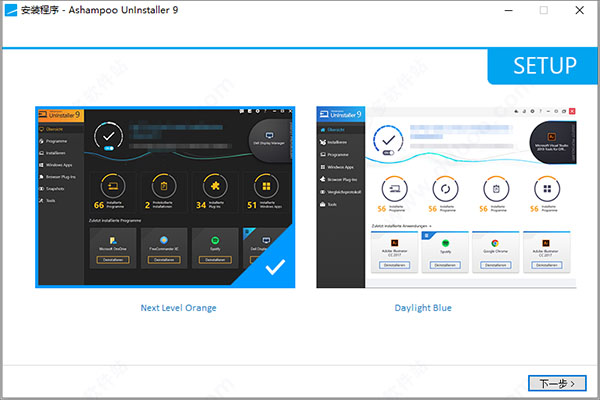Minimize the setup window
600x400 pixels.
pos(509,10)
